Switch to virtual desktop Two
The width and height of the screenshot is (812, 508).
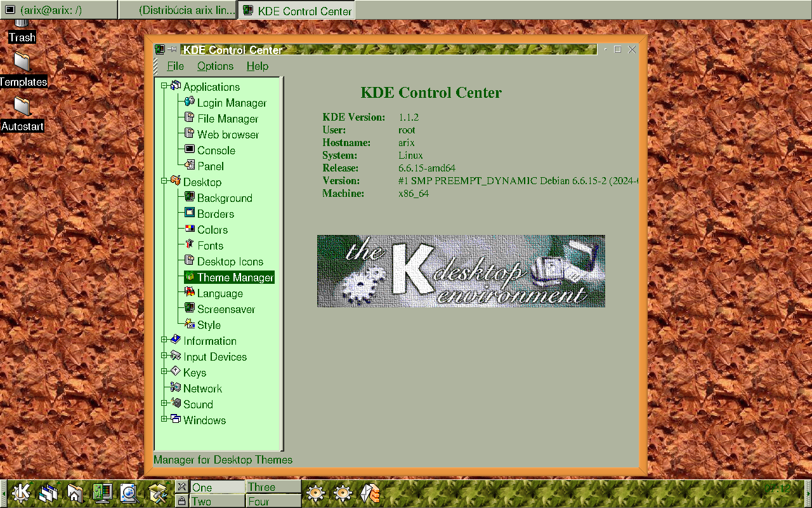(217, 501)
